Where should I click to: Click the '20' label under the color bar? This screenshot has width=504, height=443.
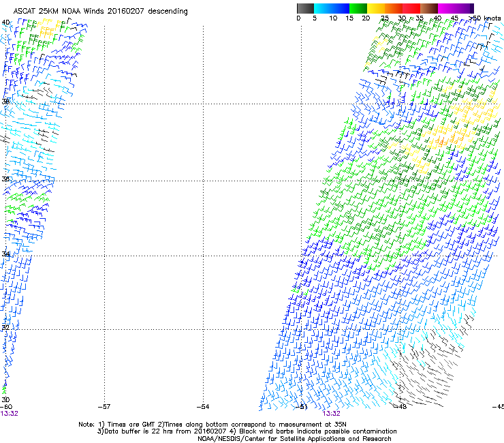[x=366, y=18]
